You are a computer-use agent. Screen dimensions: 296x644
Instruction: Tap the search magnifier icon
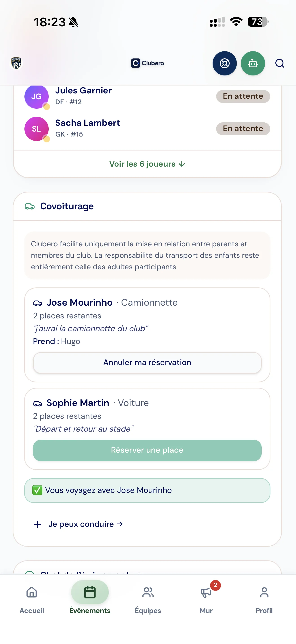coord(280,63)
